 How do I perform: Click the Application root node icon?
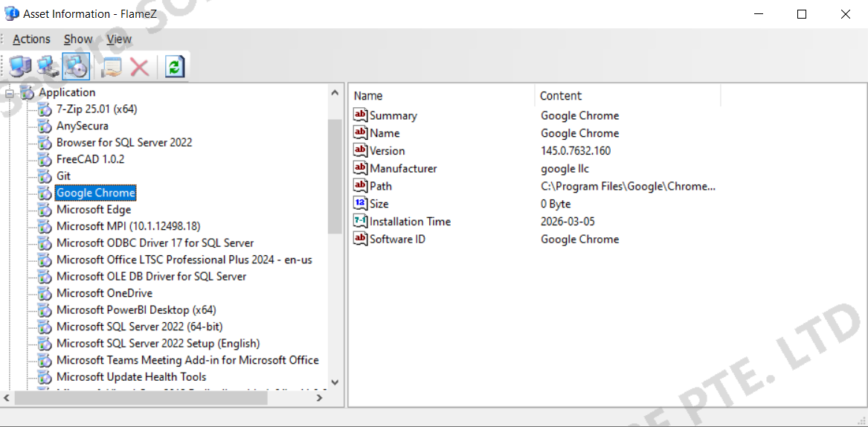27,92
